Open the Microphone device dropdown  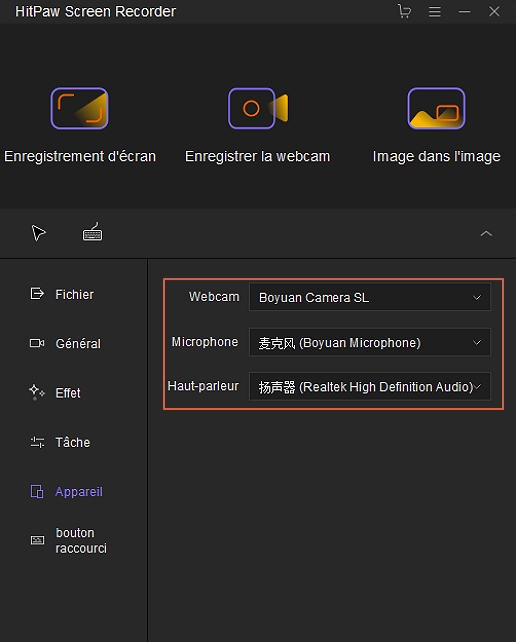[x=370, y=342]
